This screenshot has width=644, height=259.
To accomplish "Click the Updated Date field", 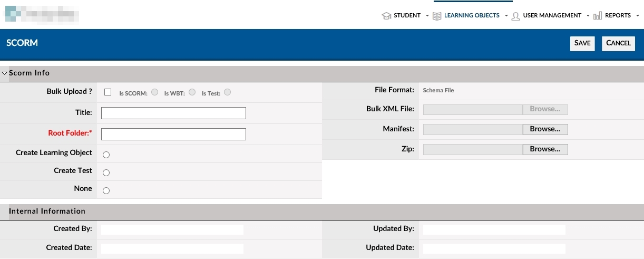I will pyautogui.click(x=494, y=248).
